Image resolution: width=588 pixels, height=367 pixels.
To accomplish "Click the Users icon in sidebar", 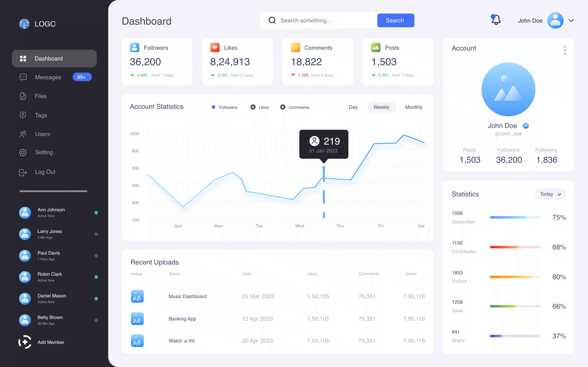I will coord(23,134).
